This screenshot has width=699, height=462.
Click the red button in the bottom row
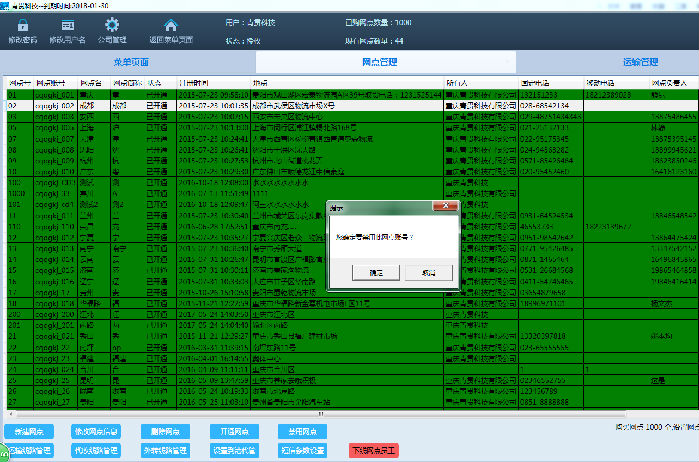(373, 451)
